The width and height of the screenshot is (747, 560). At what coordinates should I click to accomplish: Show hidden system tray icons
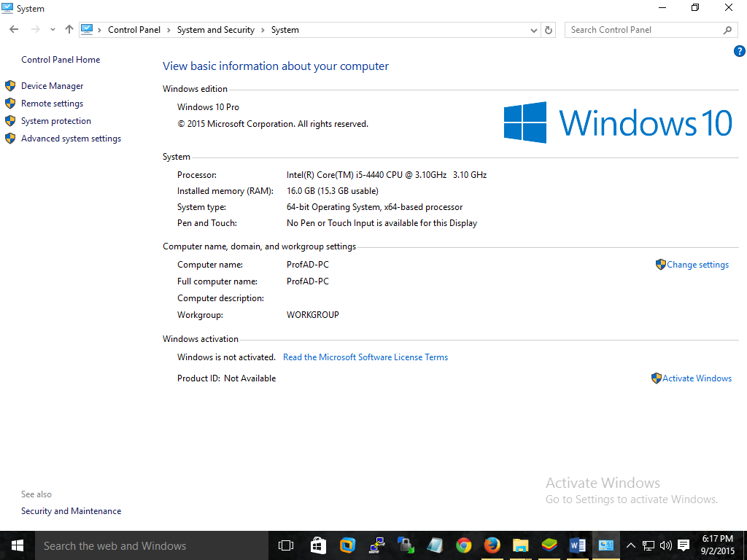tap(630, 545)
